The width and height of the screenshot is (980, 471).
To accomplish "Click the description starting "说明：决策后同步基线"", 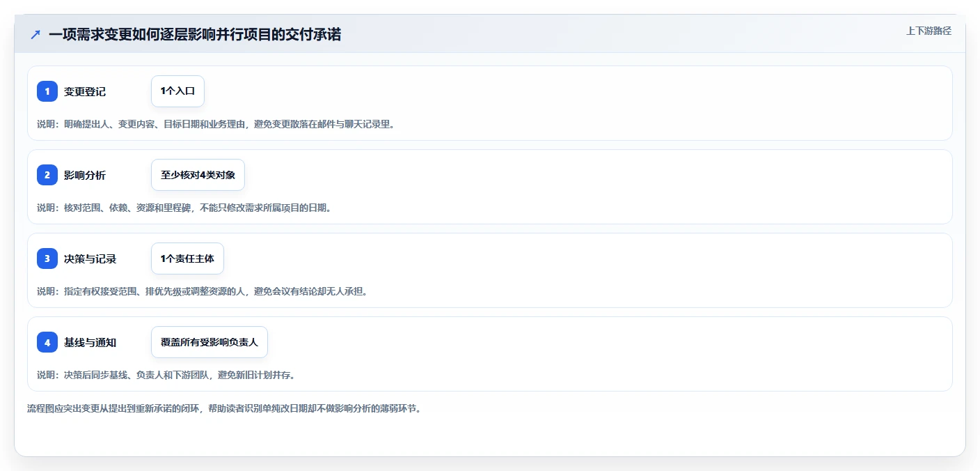I will [166, 375].
